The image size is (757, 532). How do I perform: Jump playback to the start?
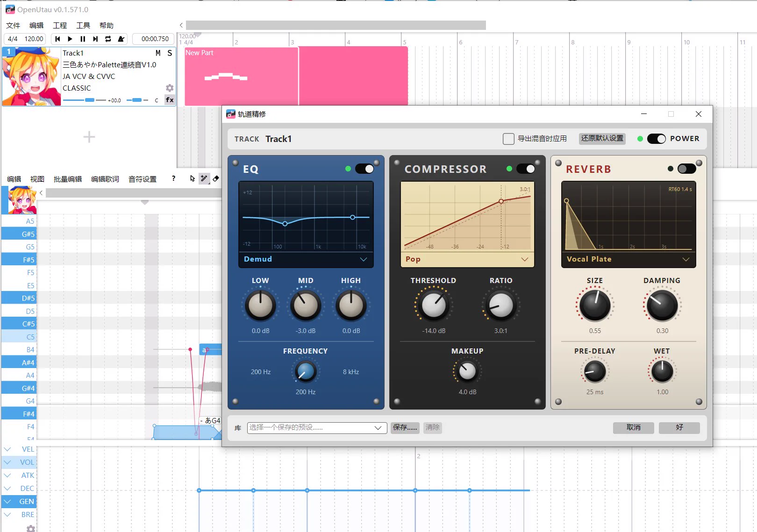coord(57,39)
